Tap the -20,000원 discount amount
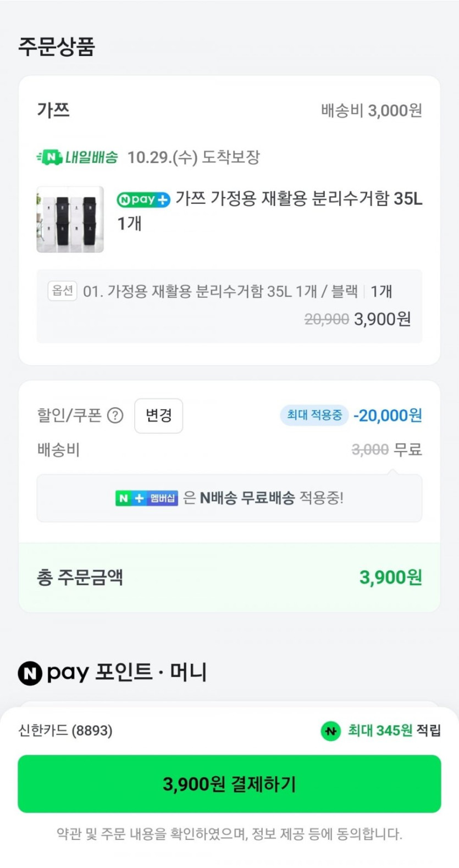 pos(388,415)
